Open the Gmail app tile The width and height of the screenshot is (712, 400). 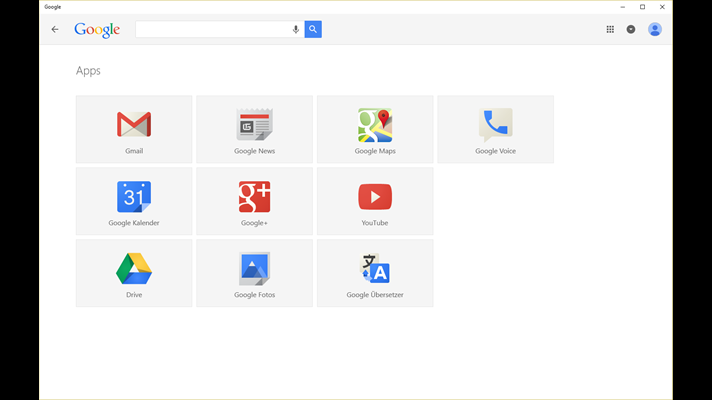(x=134, y=129)
